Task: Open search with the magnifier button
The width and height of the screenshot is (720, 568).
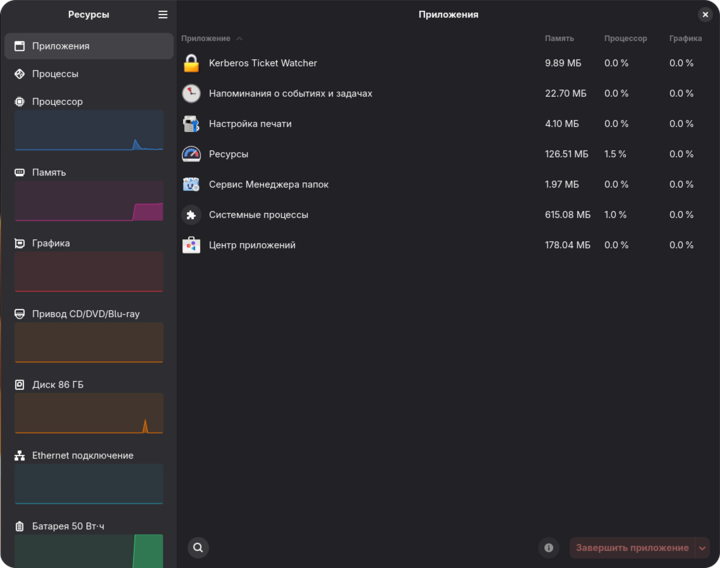Action: [198, 547]
